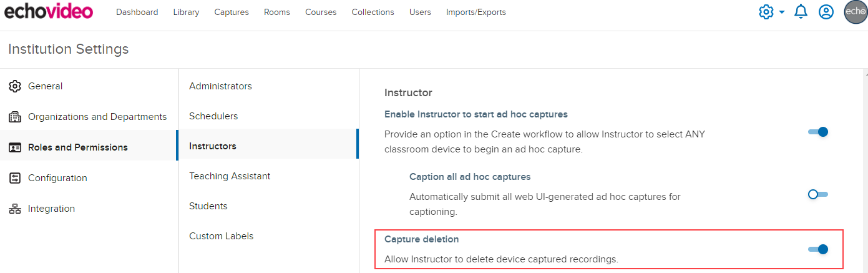Click the Roles and Permissions ID card icon
Viewport: 868px width, 273px height.
[16, 147]
